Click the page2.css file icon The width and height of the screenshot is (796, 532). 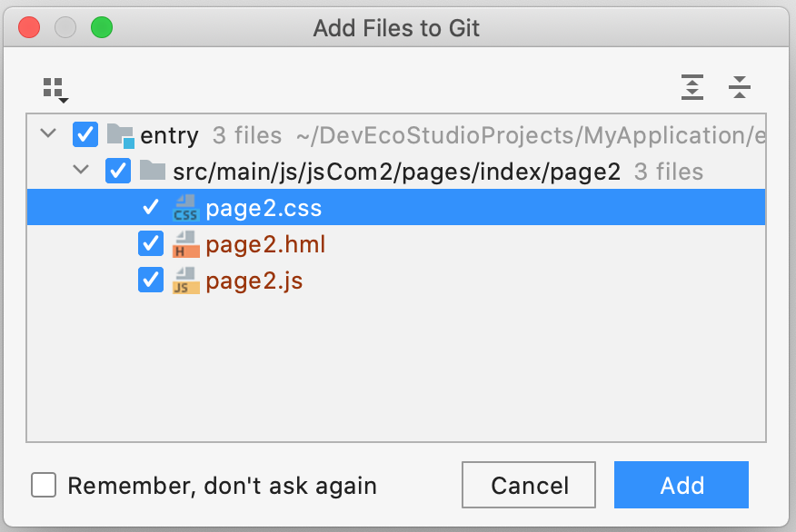pyautogui.click(x=185, y=207)
